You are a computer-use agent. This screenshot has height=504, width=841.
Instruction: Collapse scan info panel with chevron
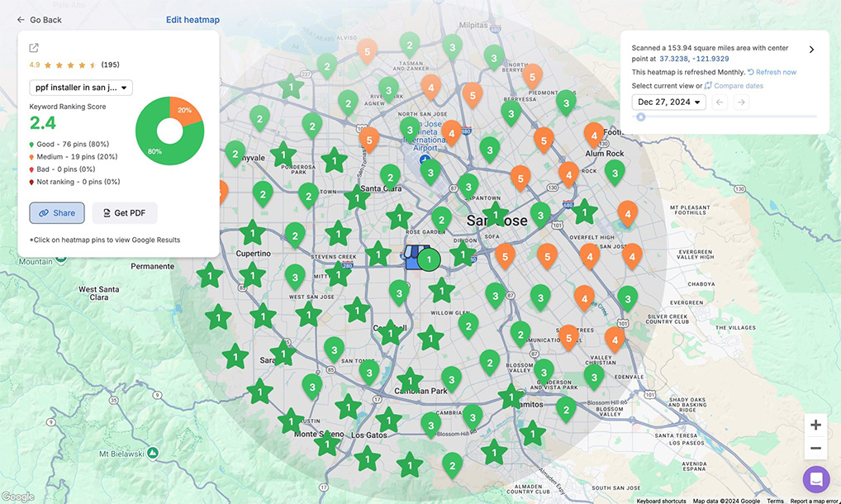click(811, 50)
